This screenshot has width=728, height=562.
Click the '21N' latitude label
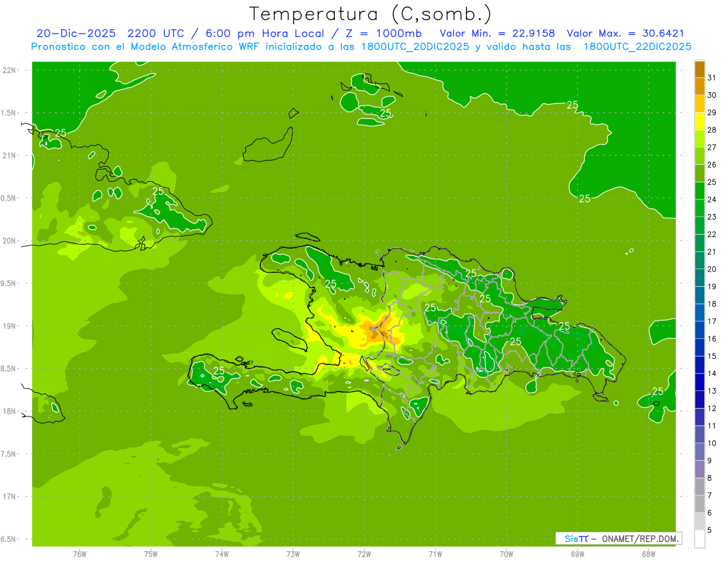pyautogui.click(x=10, y=155)
